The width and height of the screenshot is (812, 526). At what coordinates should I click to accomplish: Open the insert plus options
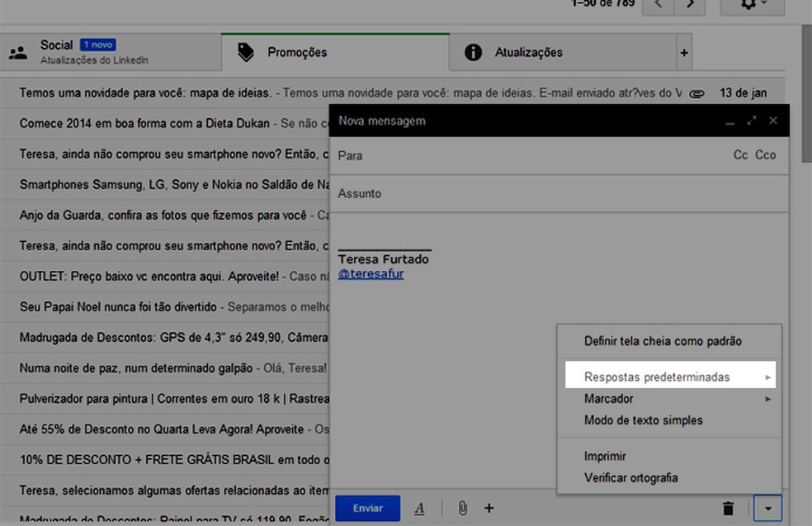[x=489, y=508]
